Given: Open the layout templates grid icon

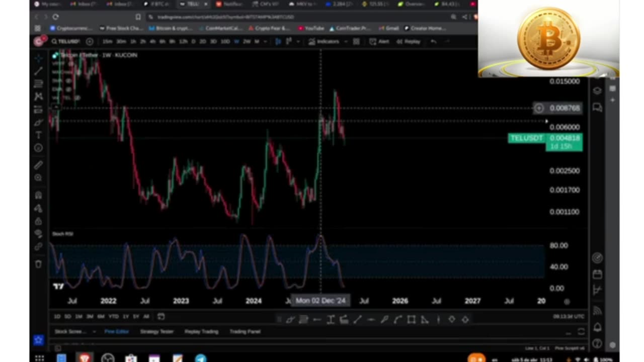Looking at the screenshot, I should [356, 41].
